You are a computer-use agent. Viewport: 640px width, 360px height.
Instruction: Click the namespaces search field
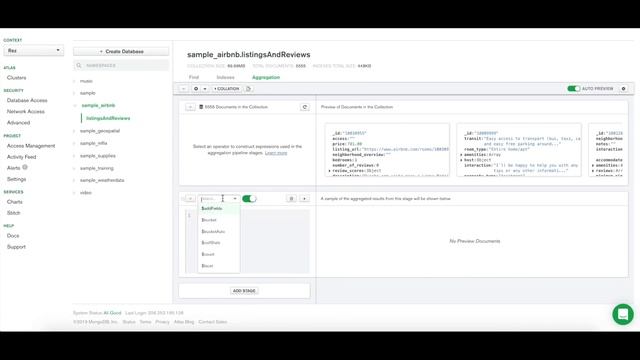click(121, 65)
